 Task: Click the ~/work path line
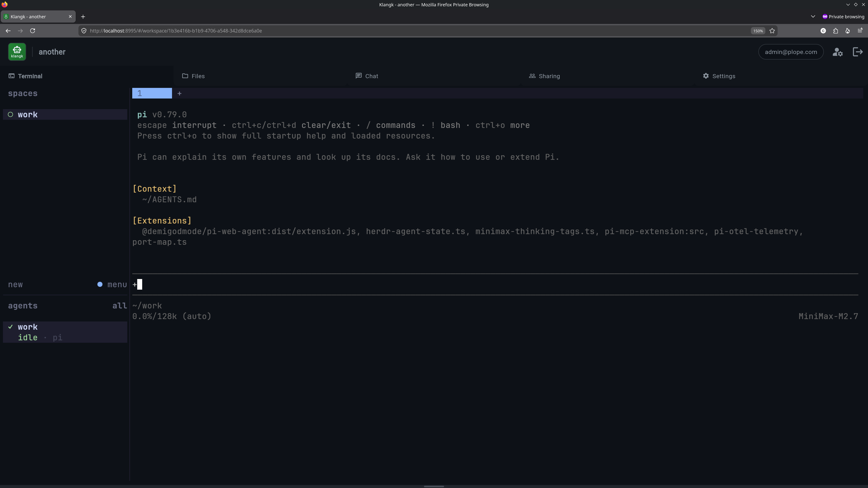tap(147, 306)
